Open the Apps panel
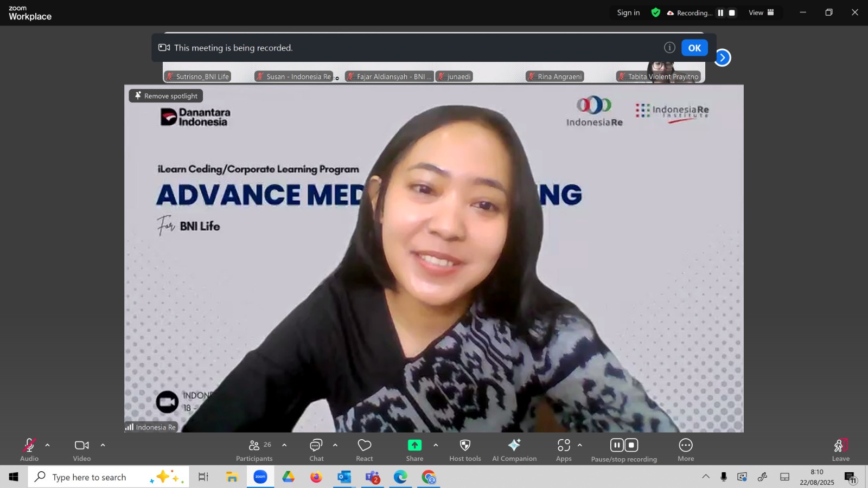 [x=564, y=450]
